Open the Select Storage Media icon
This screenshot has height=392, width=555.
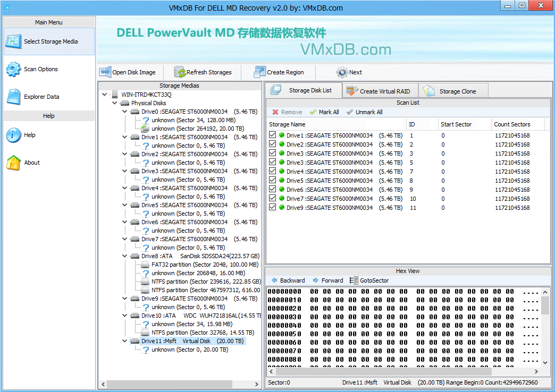[x=13, y=42]
